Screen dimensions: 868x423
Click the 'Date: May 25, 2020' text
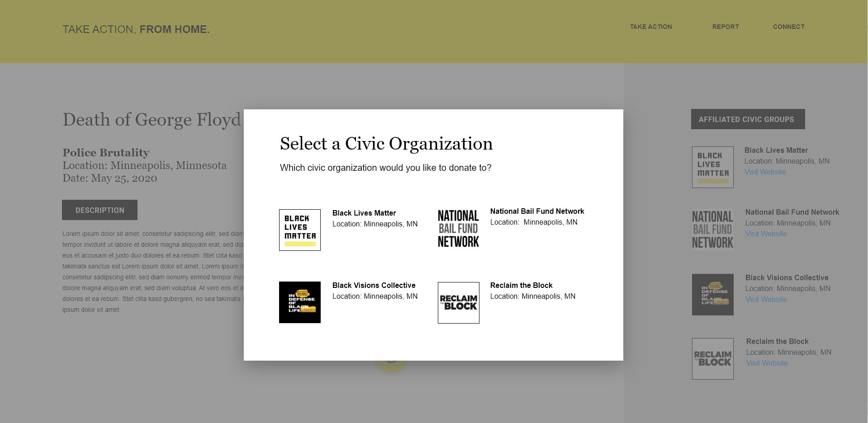click(x=110, y=178)
